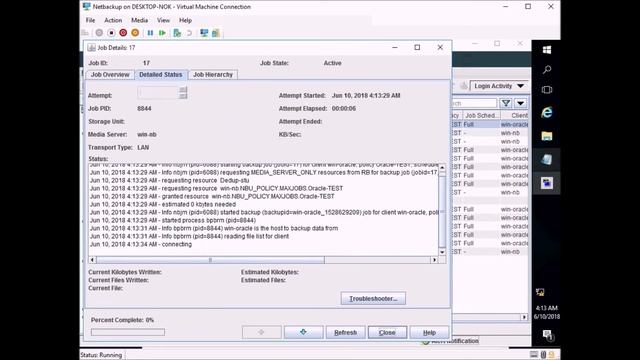
Task: Click the status log scroll right arrow
Action: click(x=434, y=260)
